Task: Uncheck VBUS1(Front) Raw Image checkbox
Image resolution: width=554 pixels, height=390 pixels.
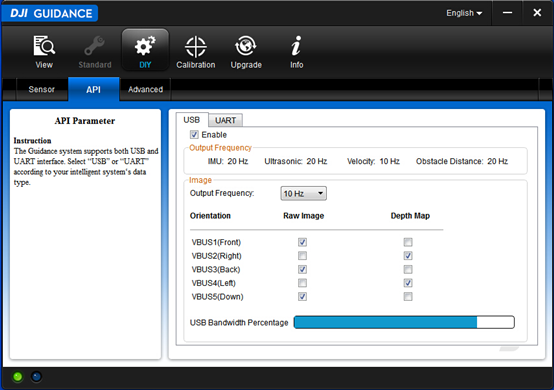Action: (x=302, y=242)
